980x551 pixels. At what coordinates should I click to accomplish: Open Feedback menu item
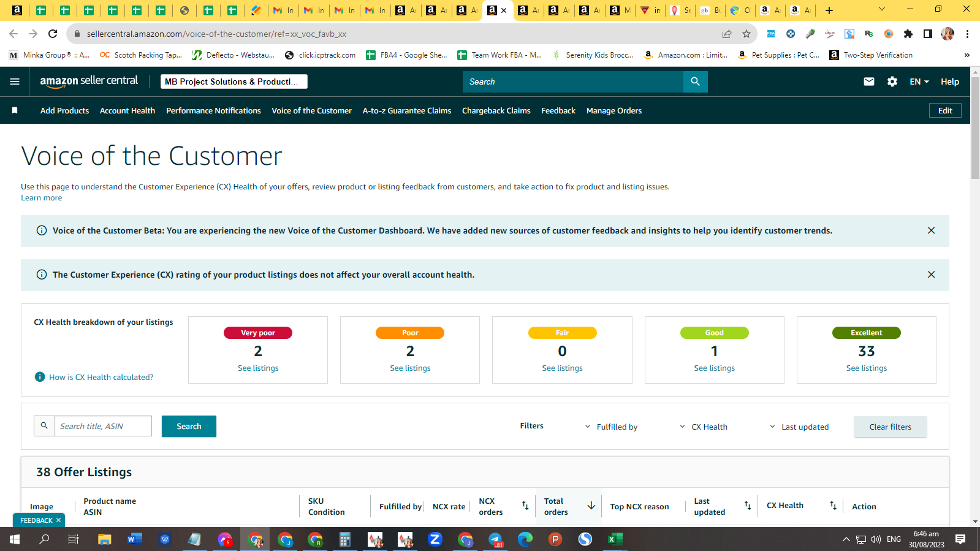[x=558, y=110]
